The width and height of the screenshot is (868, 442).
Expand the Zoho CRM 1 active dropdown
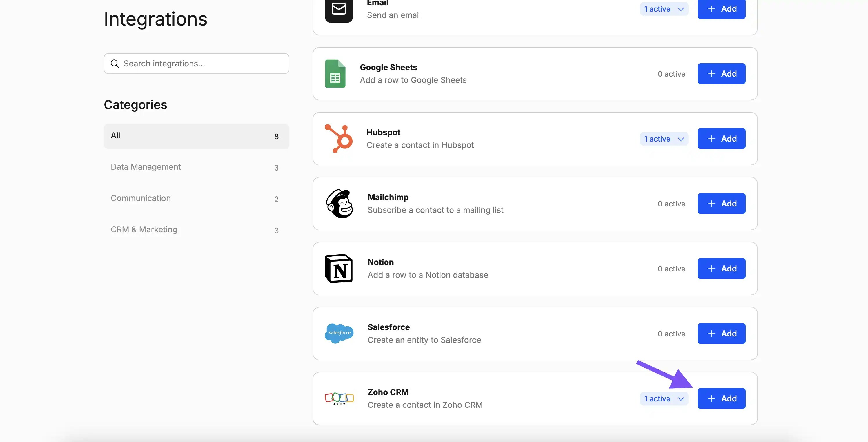(664, 398)
